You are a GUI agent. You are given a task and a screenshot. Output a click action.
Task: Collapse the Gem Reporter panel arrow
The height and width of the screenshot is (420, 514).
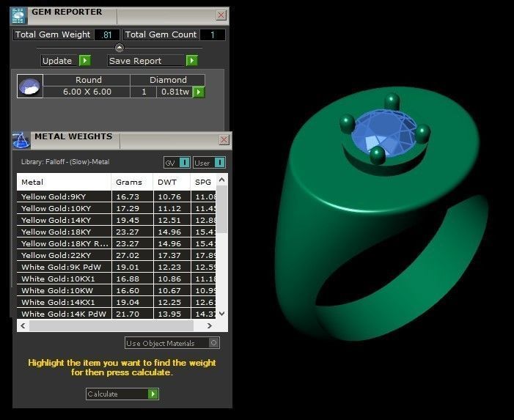pos(120,48)
